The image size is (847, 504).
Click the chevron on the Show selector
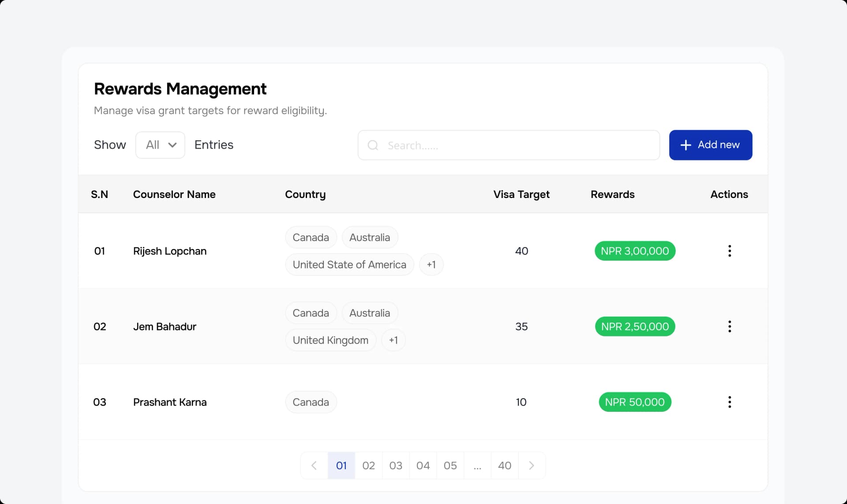(x=172, y=145)
